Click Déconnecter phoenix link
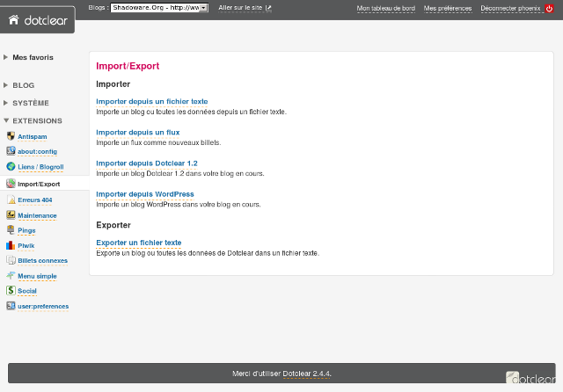The height and width of the screenshot is (392, 563). coord(510,8)
